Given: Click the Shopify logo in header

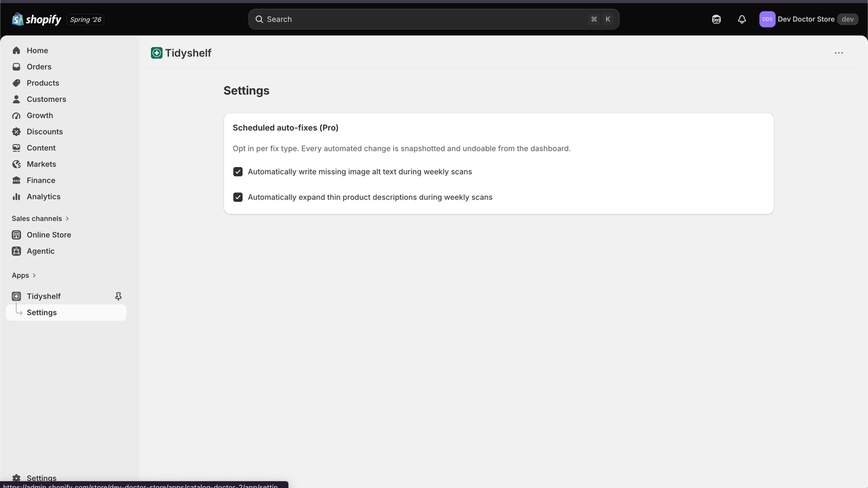Looking at the screenshot, I should (37, 20).
